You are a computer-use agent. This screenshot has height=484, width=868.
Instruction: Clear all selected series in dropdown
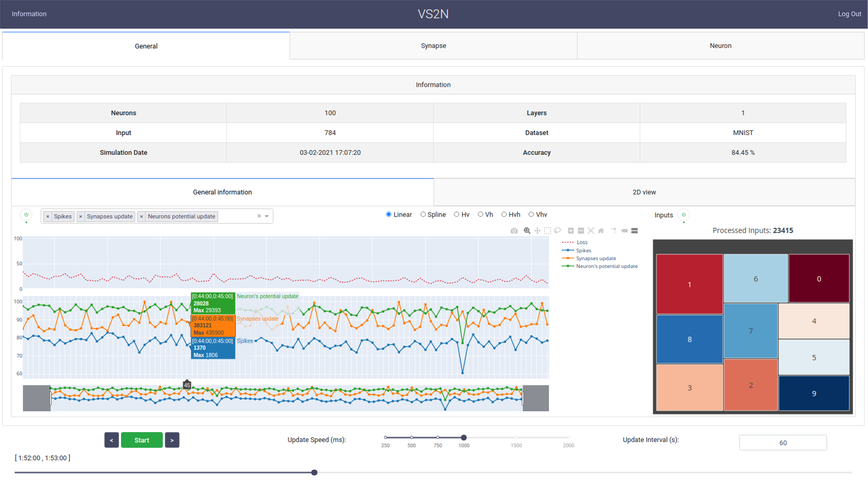(259, 216)
